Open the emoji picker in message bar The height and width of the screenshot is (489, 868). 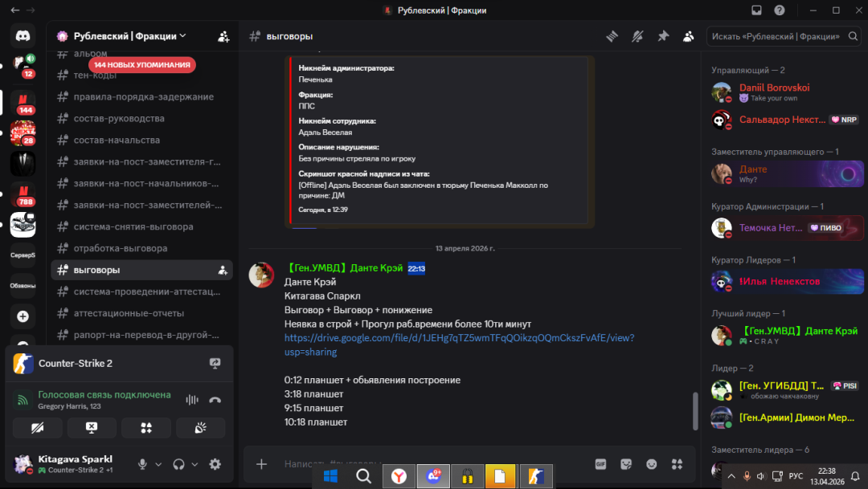tap(651, 464)
